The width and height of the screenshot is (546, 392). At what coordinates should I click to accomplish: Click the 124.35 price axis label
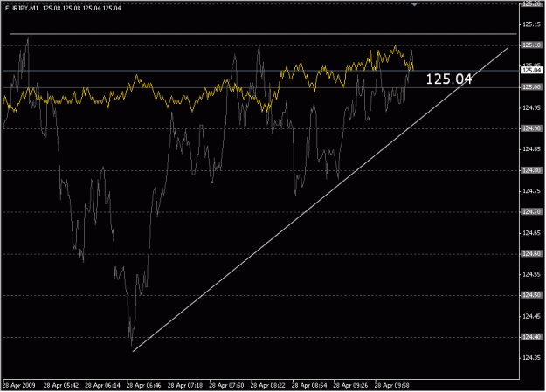click(531, 358)
